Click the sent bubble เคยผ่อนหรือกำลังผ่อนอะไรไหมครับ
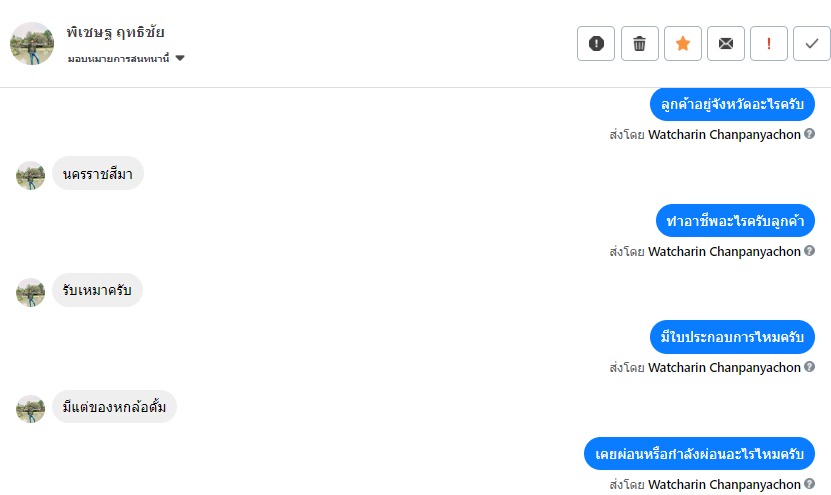 (x=699, y=454)
